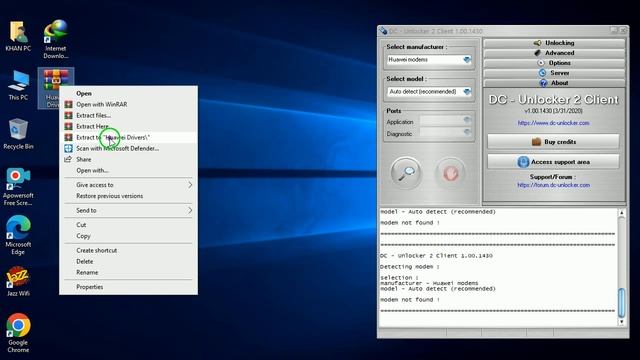640x360 pixels.
Task: Click WinRAR icon beside Open with WinRAR
Action: (x=69, y=104)
